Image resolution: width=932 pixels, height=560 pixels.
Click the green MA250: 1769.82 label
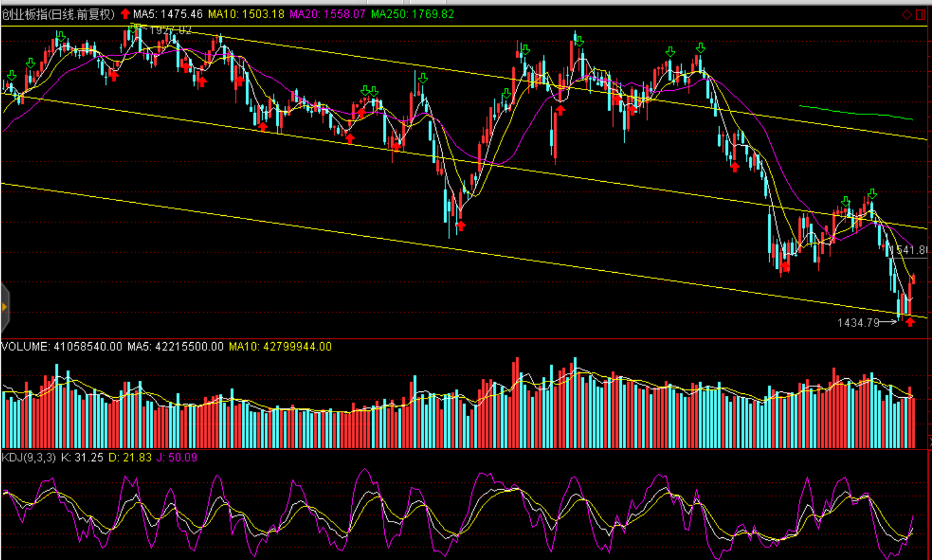point(413,14)
